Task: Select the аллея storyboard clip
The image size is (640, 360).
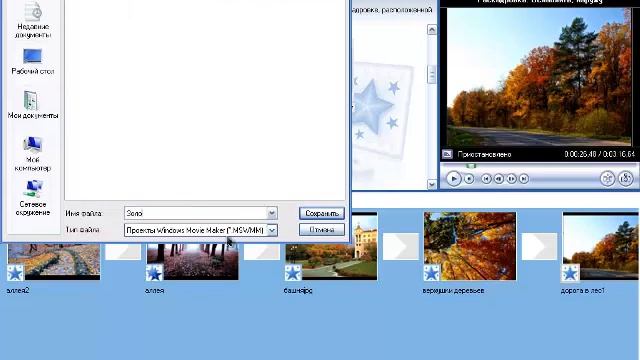Action: pyautogui.click(x=192, y=262)
